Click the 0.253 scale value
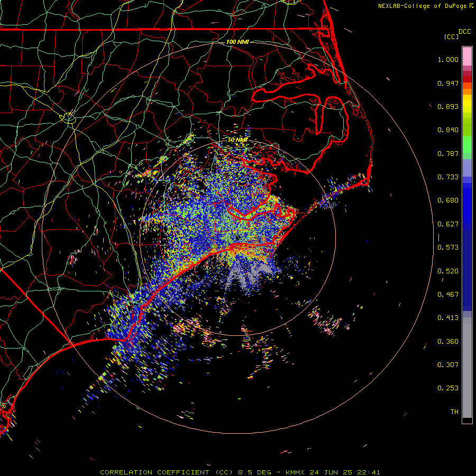Screen dimensions: 476x476 pyautogui.click(x=448, y=388)
